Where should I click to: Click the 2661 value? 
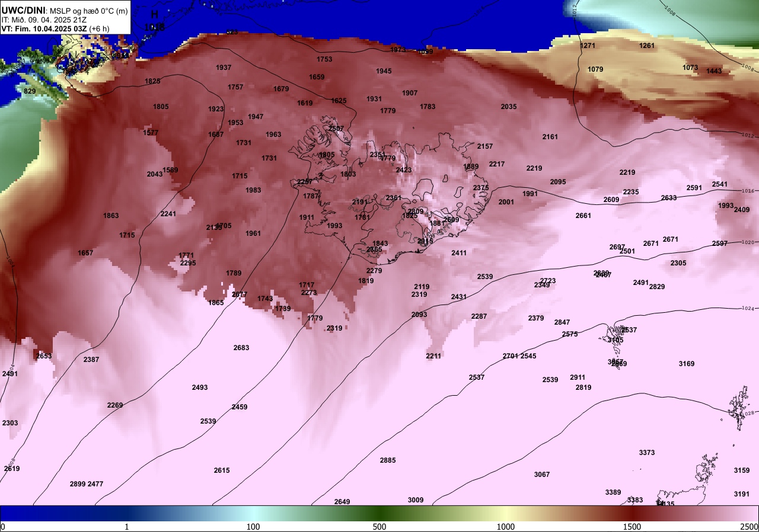point(583,216)
